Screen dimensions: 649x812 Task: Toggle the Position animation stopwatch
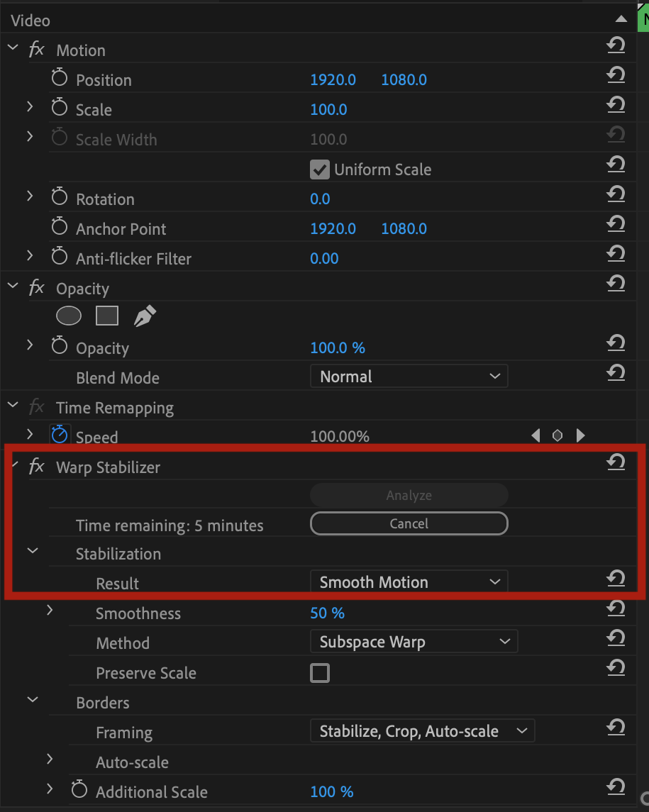click(x=60, y=78)
